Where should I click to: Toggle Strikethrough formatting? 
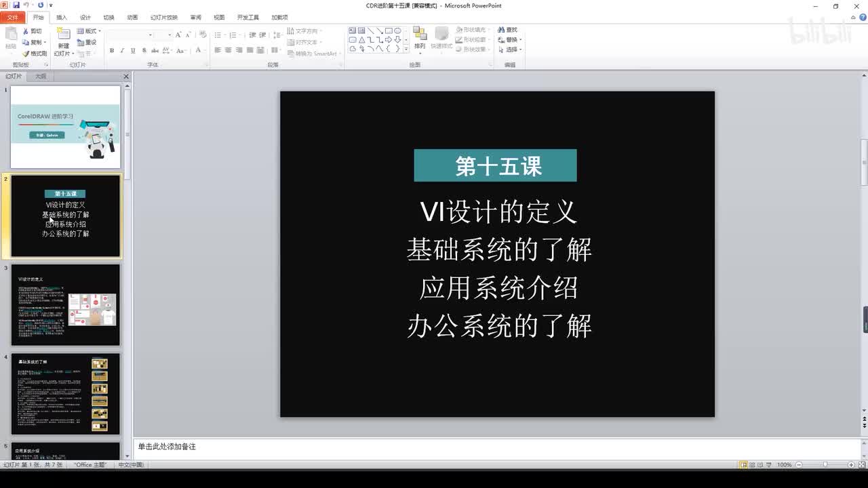[x=155, y=50]
